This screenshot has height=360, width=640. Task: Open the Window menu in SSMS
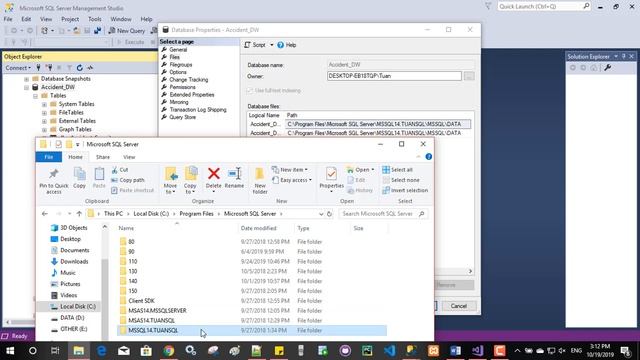[121, 19]
